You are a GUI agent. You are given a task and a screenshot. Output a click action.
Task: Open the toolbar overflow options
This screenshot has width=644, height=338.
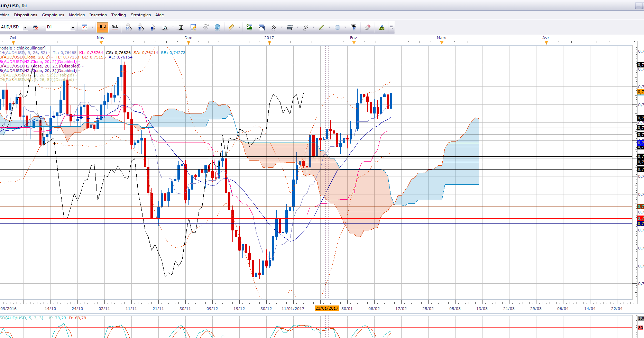point(392,27)
